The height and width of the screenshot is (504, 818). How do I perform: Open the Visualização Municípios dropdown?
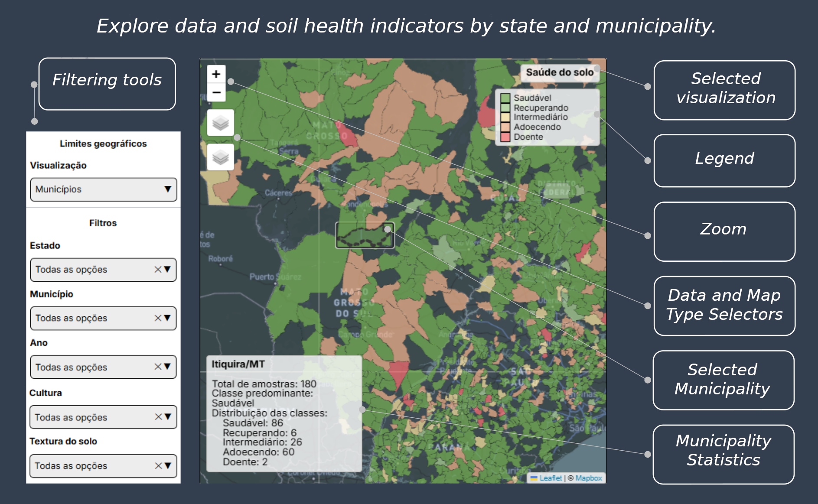point(103,189)
